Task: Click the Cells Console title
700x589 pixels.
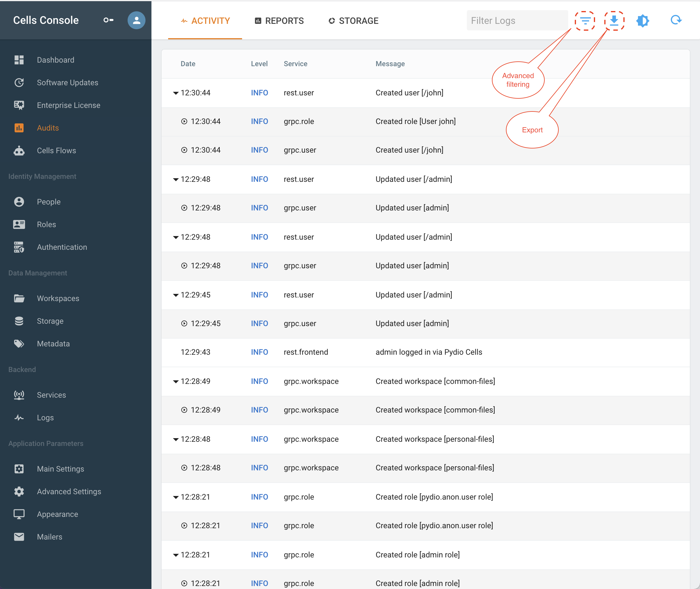Action: pos(46,20)
